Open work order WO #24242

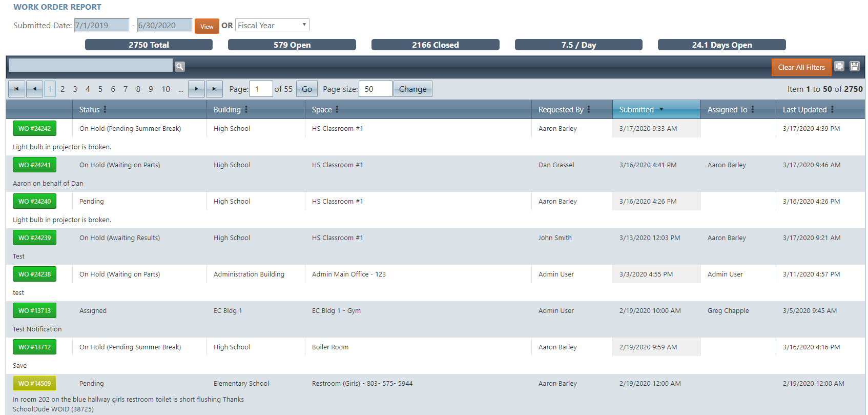coord(35,128)
